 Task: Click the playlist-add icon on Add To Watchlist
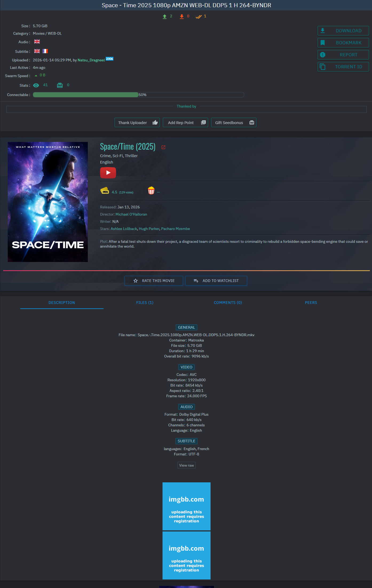pyautogui.click(x=196, y=281)
